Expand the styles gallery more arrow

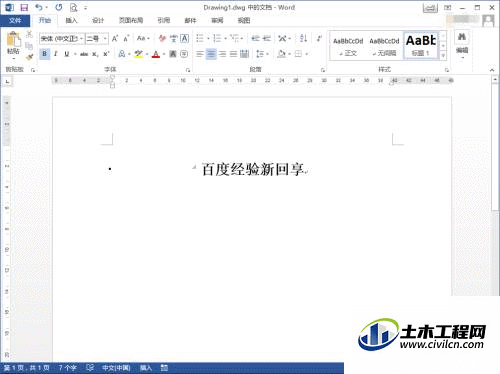(443, 56)
